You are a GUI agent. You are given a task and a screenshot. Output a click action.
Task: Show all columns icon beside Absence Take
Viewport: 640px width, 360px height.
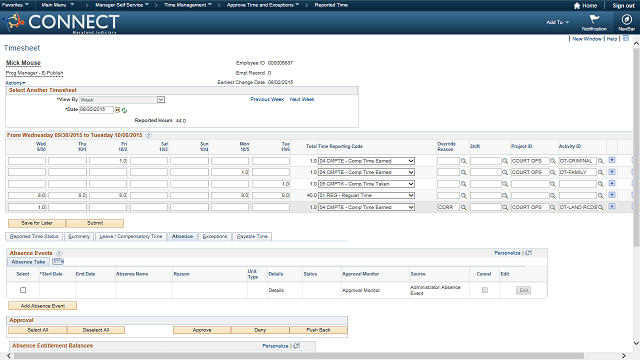[x=58, y=262]
